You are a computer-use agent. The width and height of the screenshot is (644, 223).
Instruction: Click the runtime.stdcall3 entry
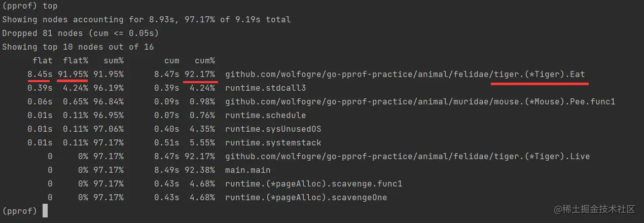point(266,88)
